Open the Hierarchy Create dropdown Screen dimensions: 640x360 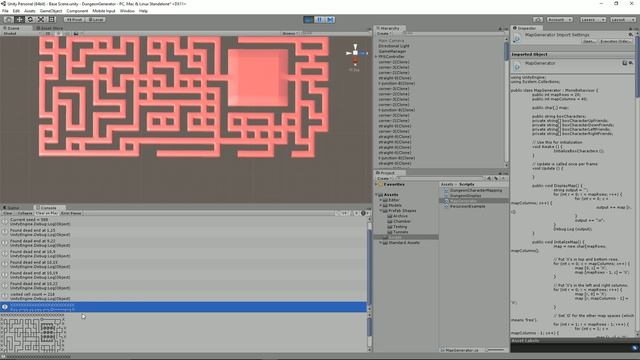point(384,33)
